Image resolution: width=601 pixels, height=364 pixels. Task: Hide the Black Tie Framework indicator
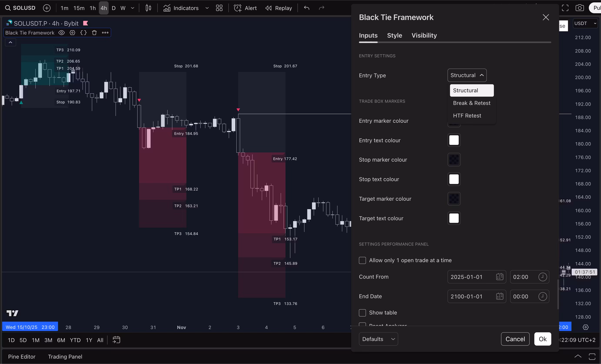click(x=61, y=33)
